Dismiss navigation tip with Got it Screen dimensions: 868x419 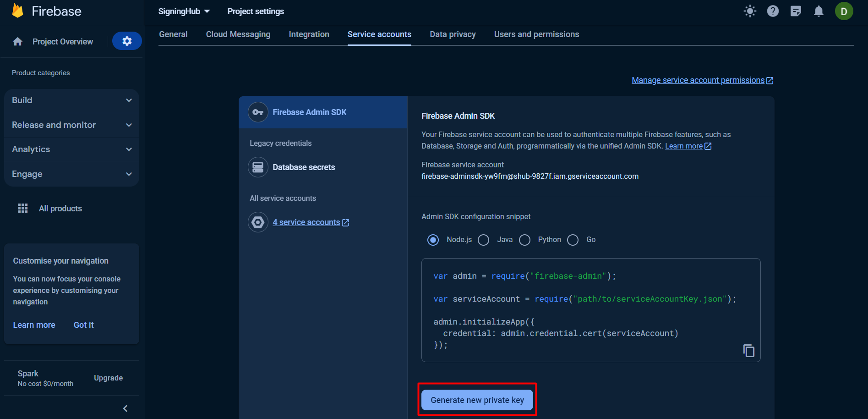pyautogui.click(x=84, y=325)
